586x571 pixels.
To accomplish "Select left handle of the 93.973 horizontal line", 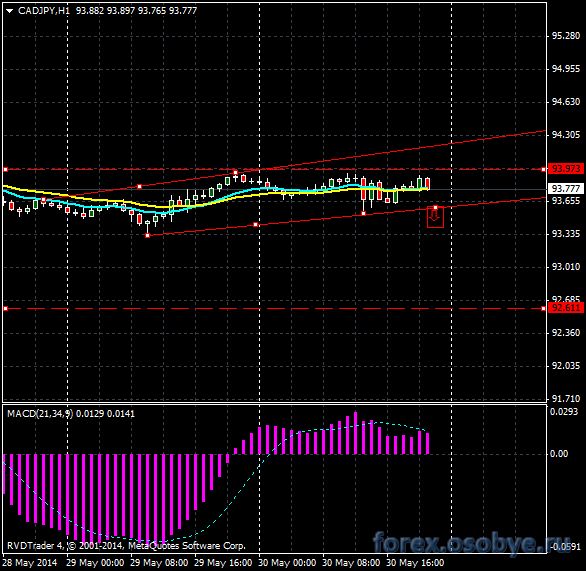I will [x=5, y=170].
